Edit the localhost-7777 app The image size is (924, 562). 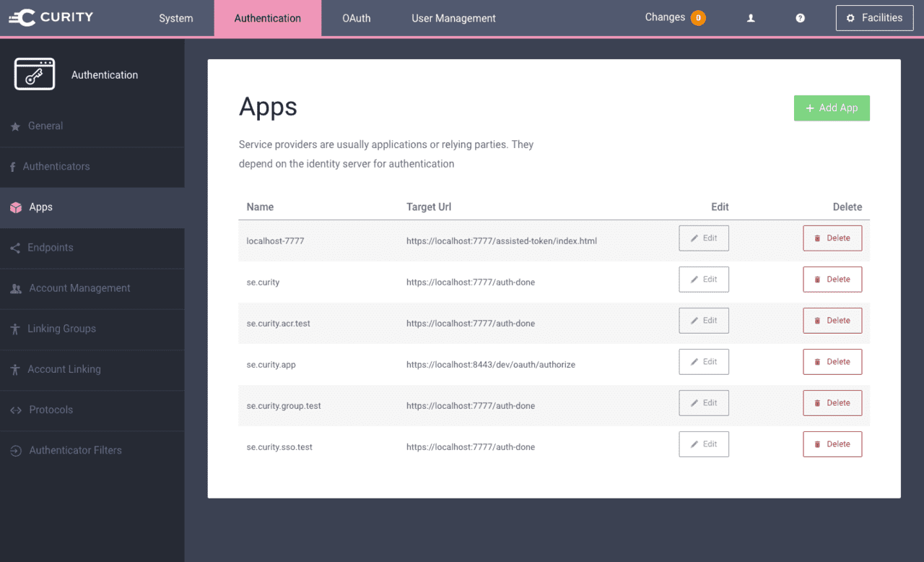(704, 238)
